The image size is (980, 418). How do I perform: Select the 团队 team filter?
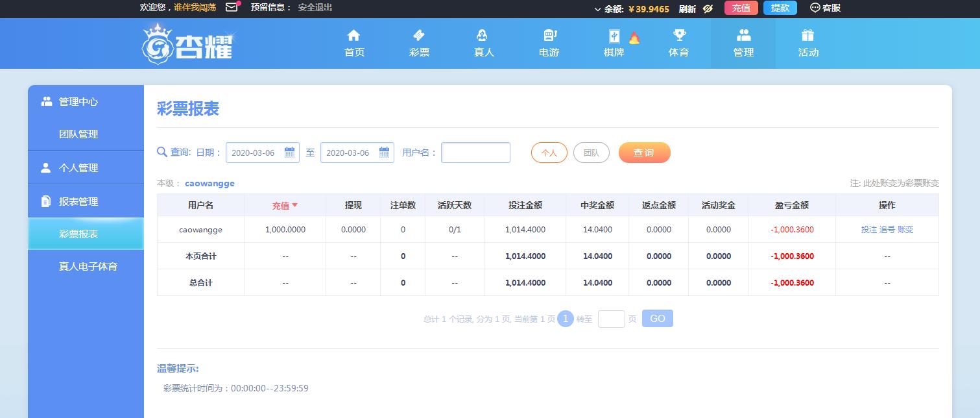592,153
